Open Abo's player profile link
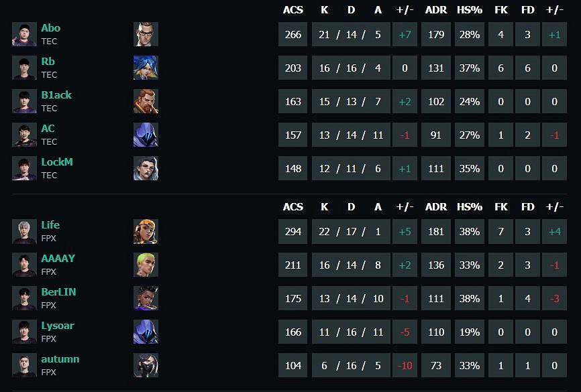The width and height of the screenshot is (581, 392). pos(50,28)
